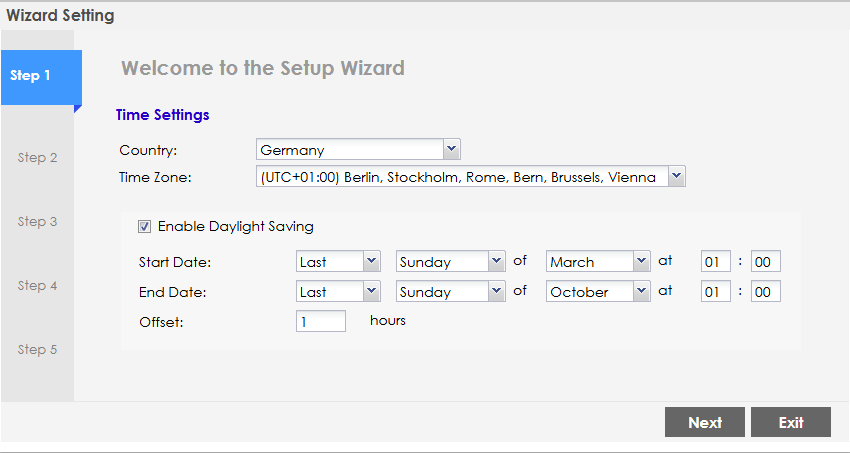Viewport: 850px width, 453px height.
Task: Click the Start Date minute field
Action: (x=765, y=262)
